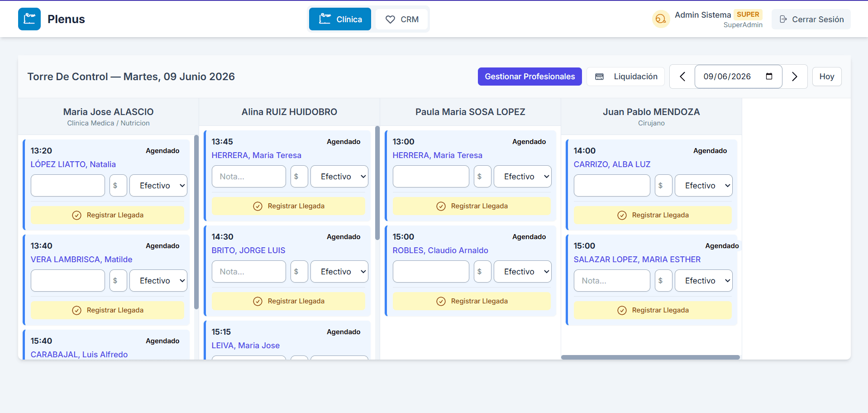Open Gestionar Profesionales

coord(529,77)
